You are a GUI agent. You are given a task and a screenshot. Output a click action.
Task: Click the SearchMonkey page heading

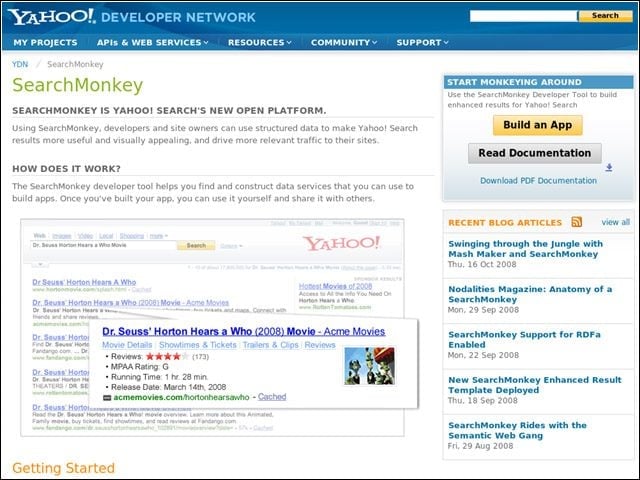[78, 85]
